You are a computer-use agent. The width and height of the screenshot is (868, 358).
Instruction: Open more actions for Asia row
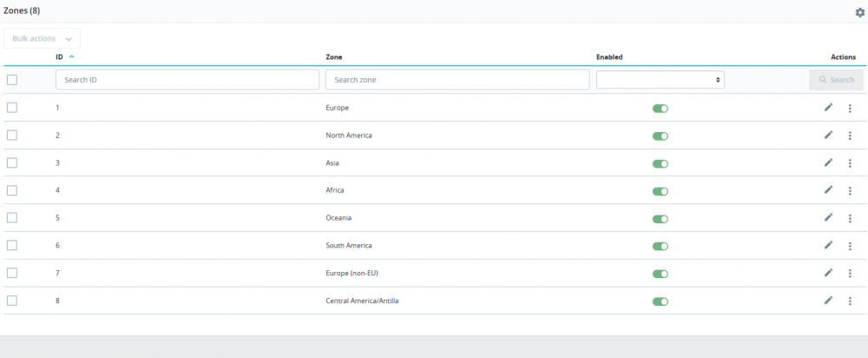point(850,163)
